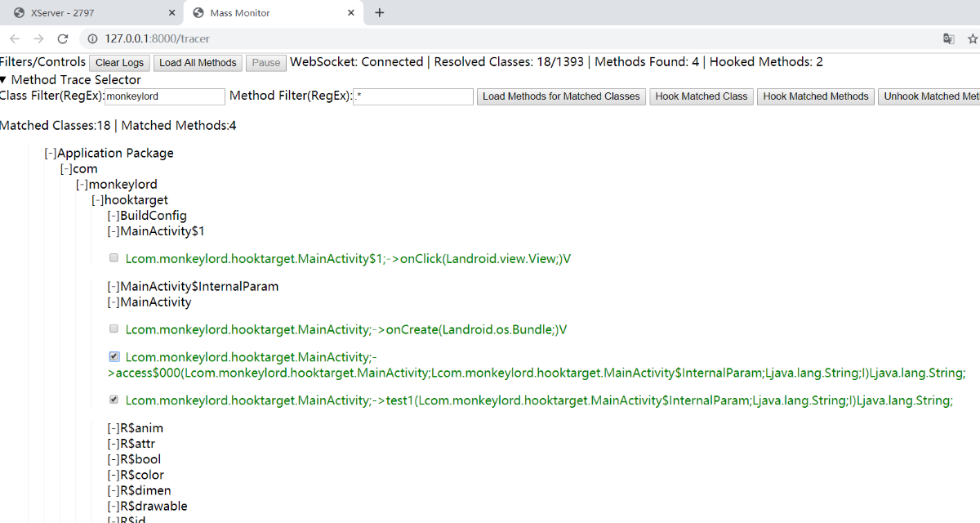Focus the Class Filter regex field
This screenshot has width=980, height=523.
[x=165, y=96]
